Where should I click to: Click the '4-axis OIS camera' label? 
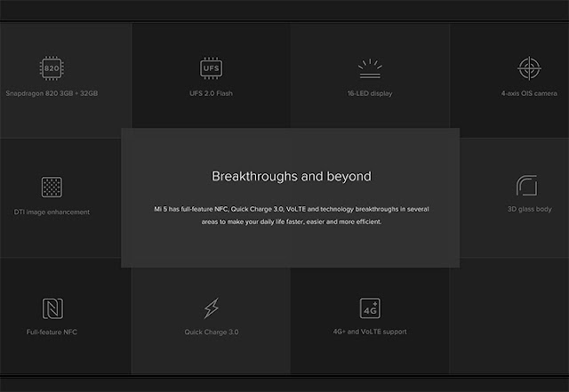click(x=529, y=93)
